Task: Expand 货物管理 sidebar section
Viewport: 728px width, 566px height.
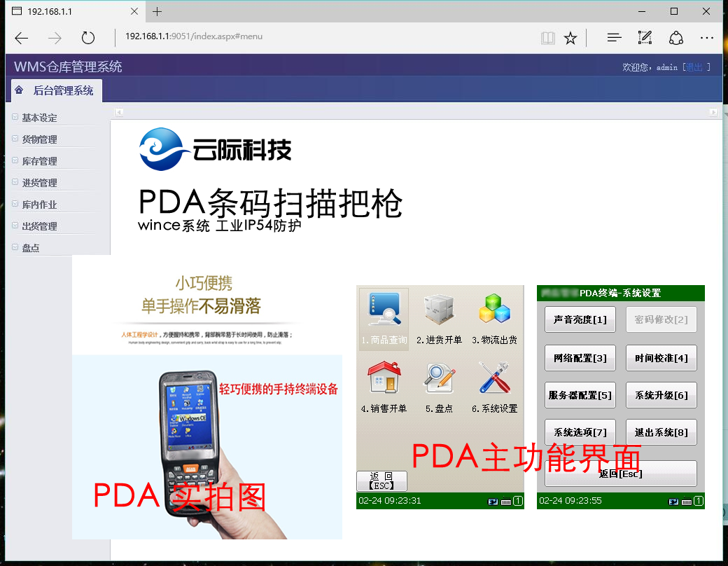Action: click(39, 139)
